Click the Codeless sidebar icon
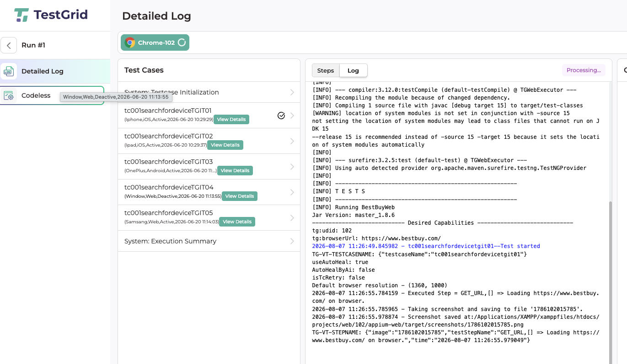627x364 pixels. tap(9, 95)
